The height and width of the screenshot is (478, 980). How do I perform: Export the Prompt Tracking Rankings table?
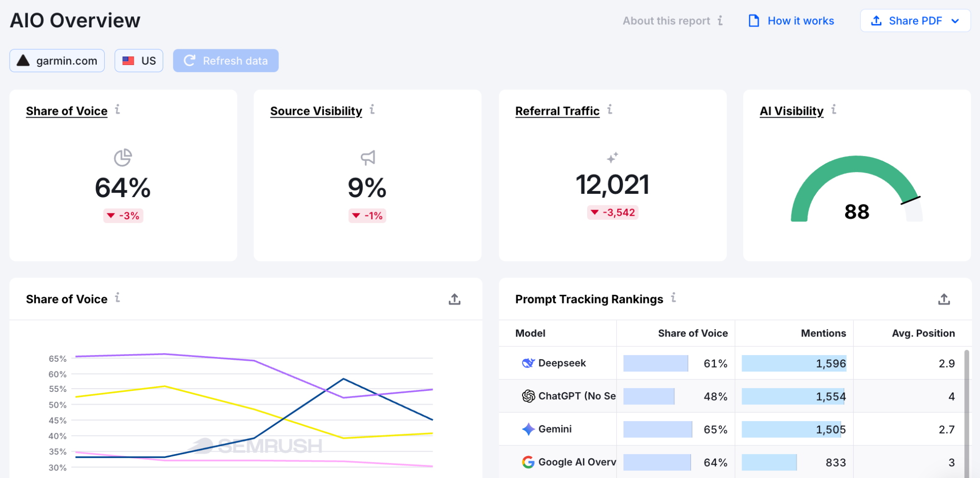pyautogui.click(x=944, y=300)
